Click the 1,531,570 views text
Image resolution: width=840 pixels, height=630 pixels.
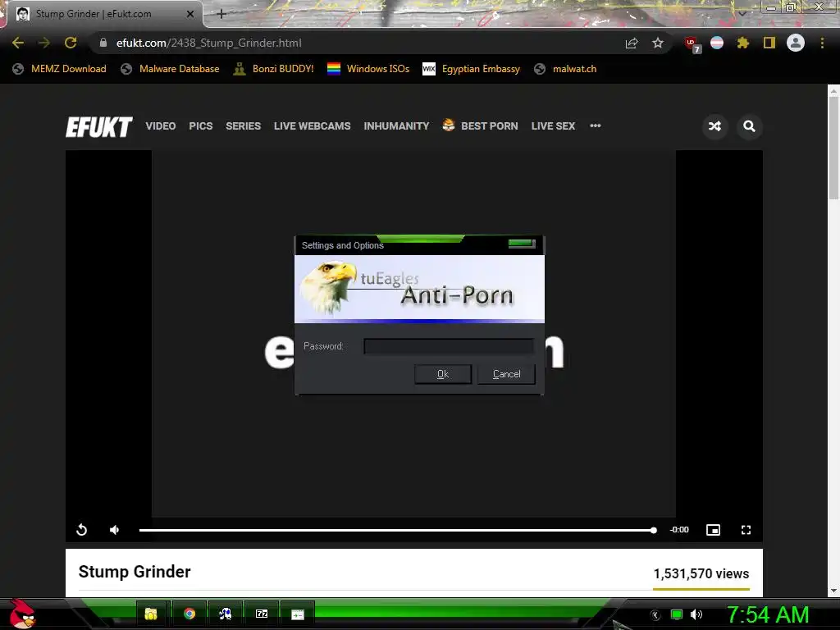[701, 573]
